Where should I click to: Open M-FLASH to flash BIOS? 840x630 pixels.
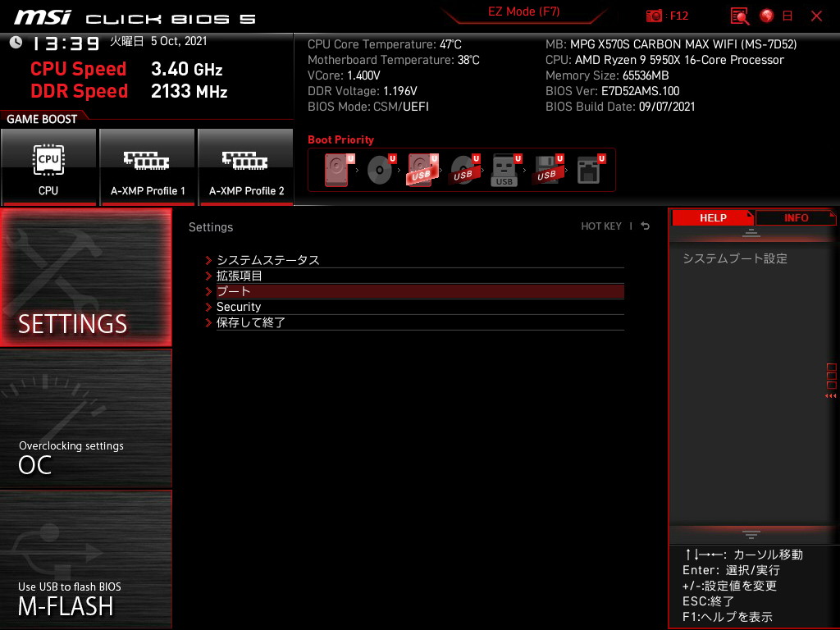point(85,559)
